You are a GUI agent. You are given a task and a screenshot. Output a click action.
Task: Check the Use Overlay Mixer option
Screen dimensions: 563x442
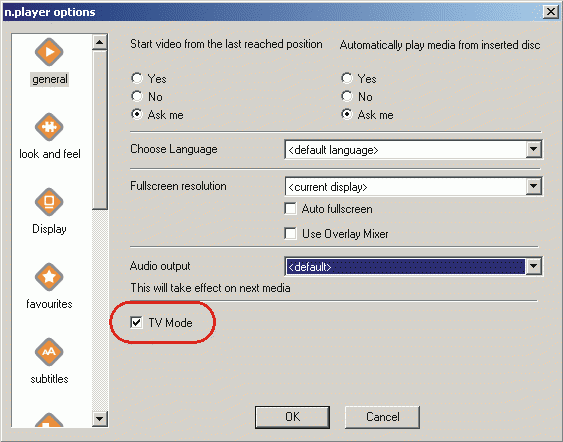(x=290, y=233)
